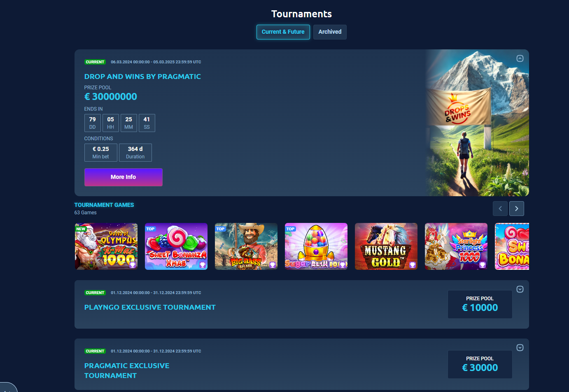This screenshot has height=392, width=569.
Task: Open More Info for Drop and Wins
Action: 124,177
